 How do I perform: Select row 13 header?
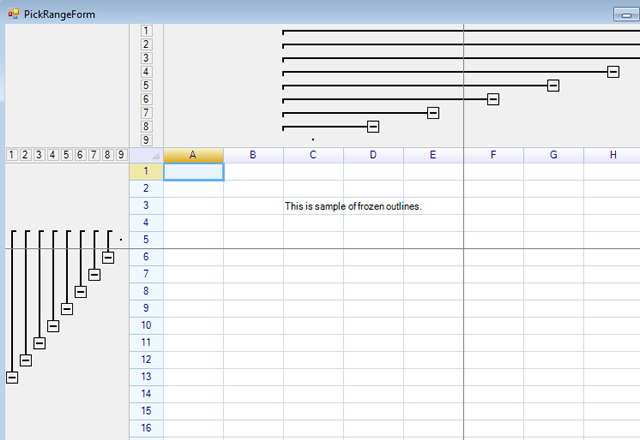[x=147, y=377]
